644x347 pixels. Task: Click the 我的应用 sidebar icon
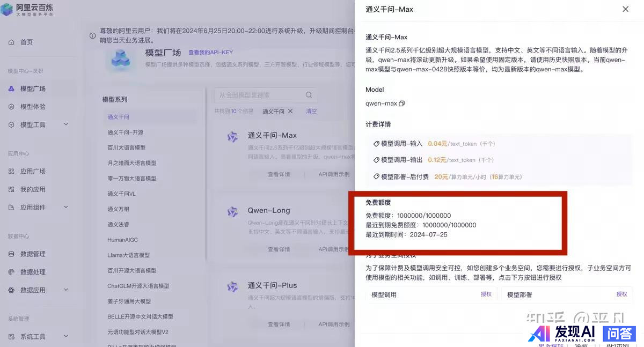point(11,189)
